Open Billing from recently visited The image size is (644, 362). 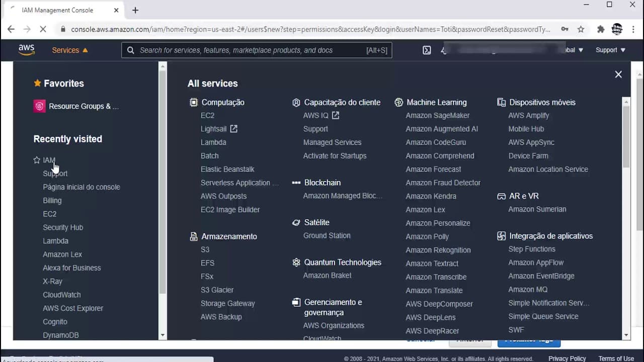(x=52, y=200)
